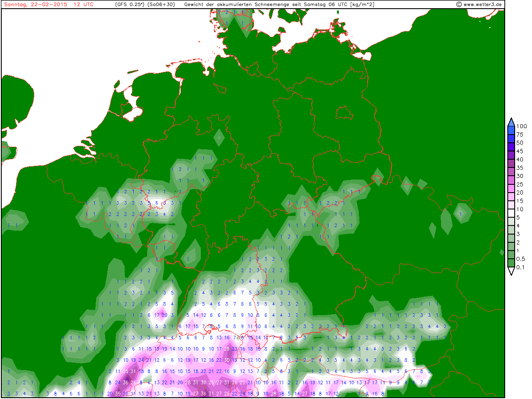Click the legend label 100
Image resolution: width=532 pixels, height=399 pixels.
[521, 126]
